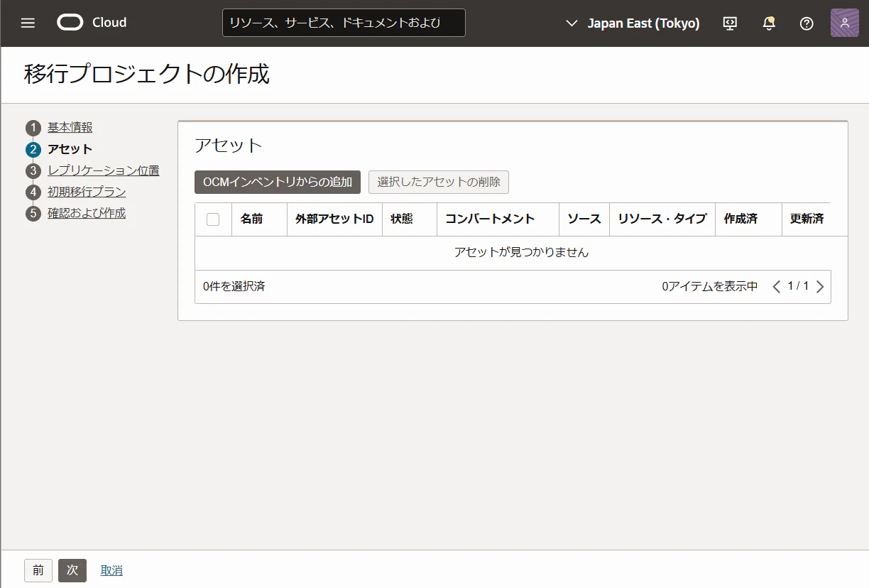Go to step 3 レプリケーション位置
This screenshot has width=869, height=588.
point(104,170)
